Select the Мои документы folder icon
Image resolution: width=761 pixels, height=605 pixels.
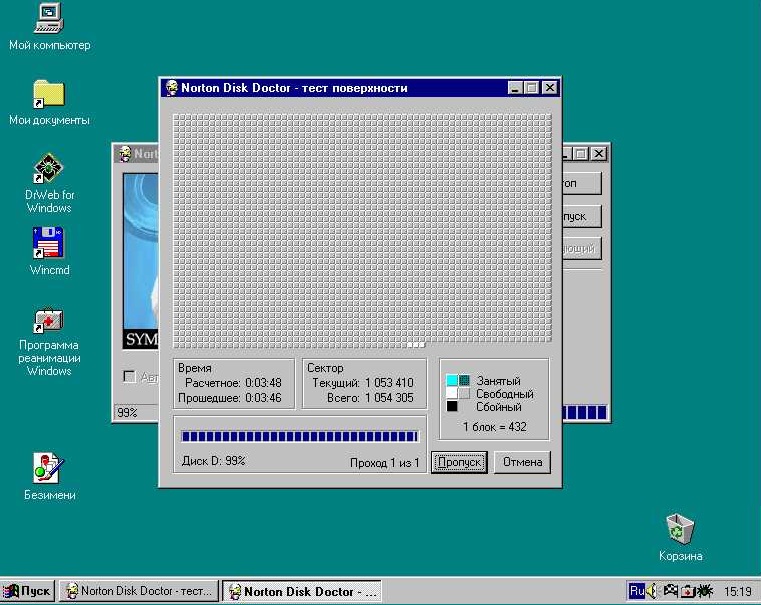tap(49, 95)
